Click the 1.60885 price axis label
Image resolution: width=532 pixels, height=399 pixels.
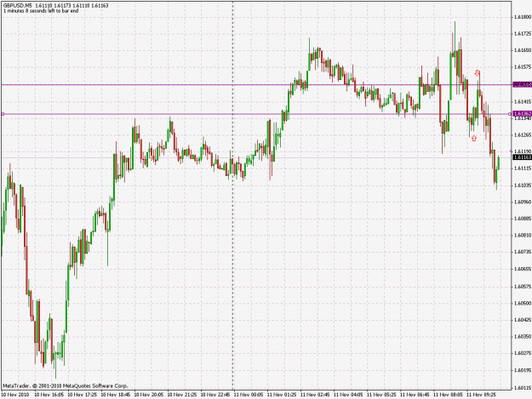(x=523, y=219)
